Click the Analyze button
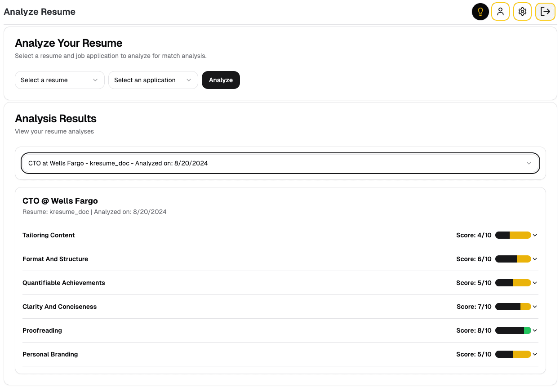The width and height of the screenshot is (560, 392). 221,80
